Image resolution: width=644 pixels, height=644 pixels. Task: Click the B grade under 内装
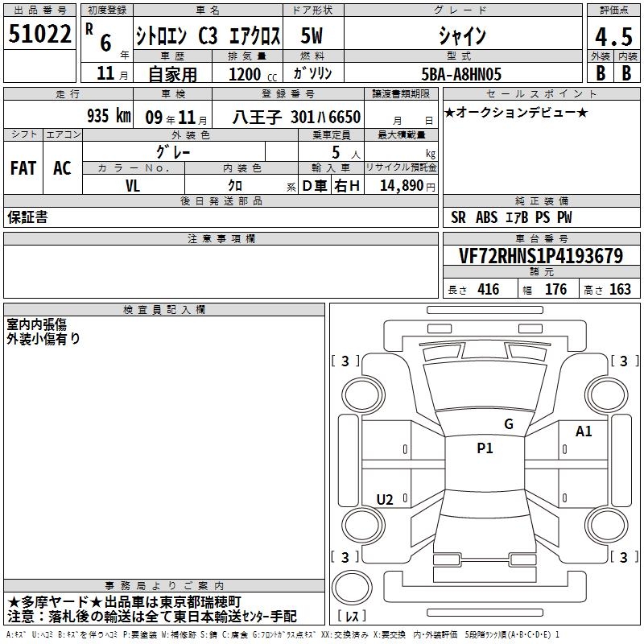pos(626,73)
